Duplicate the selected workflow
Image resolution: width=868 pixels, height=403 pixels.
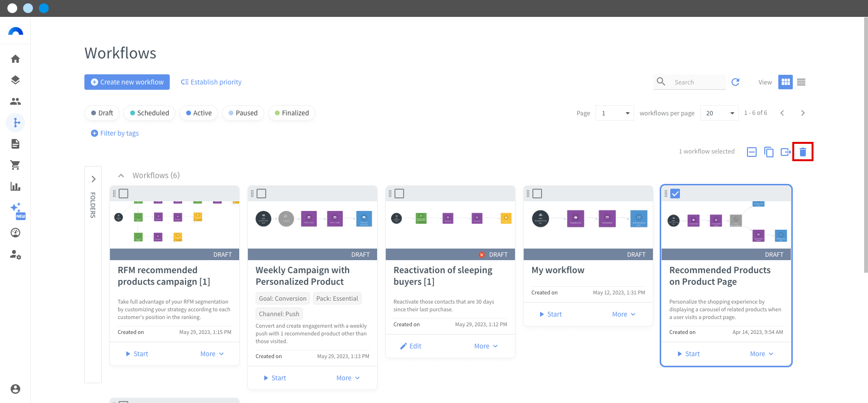tap(769, 152)
